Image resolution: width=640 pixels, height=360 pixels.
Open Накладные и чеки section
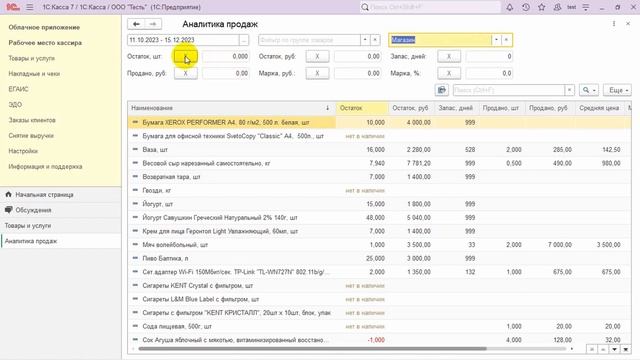[34, 74]
